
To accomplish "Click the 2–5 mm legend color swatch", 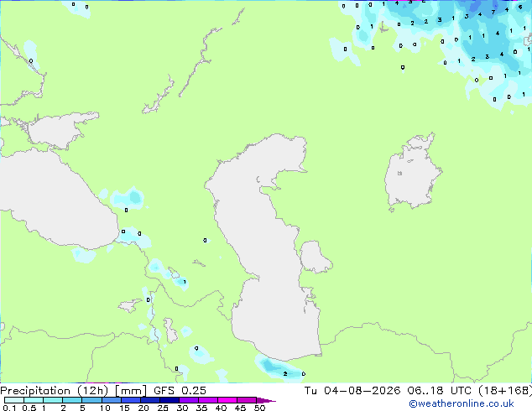I will 72,400.
